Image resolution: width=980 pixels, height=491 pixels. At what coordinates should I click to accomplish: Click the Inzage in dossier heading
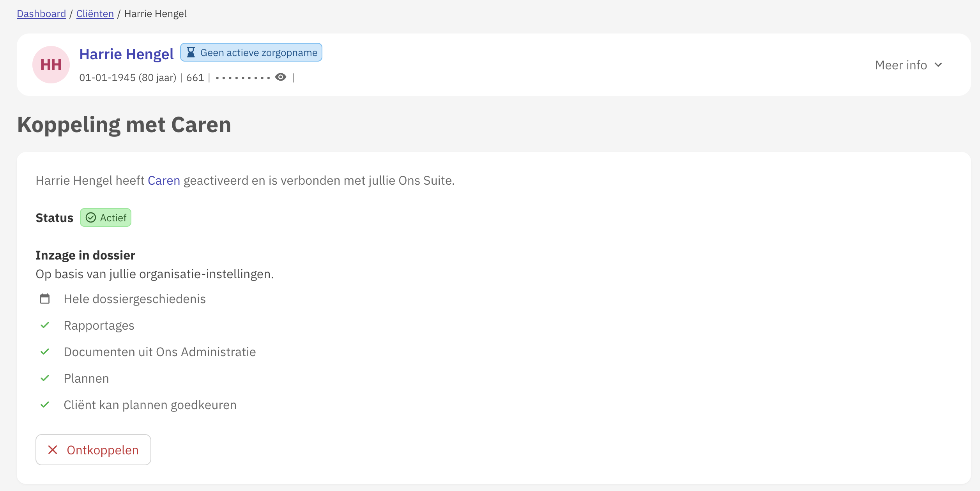point(85,255)
